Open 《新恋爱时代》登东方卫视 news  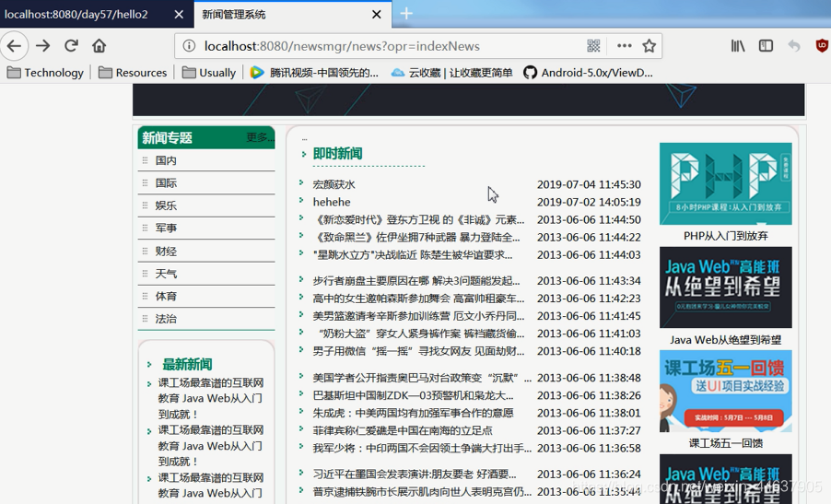point(418,219)
